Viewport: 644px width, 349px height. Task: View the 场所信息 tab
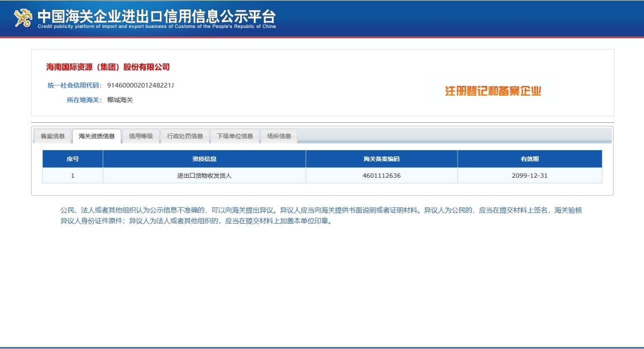[x=279, y=136]
